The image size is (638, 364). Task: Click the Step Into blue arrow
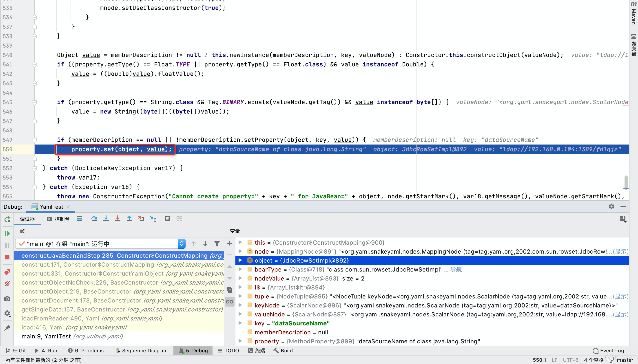tap(106, 219)
